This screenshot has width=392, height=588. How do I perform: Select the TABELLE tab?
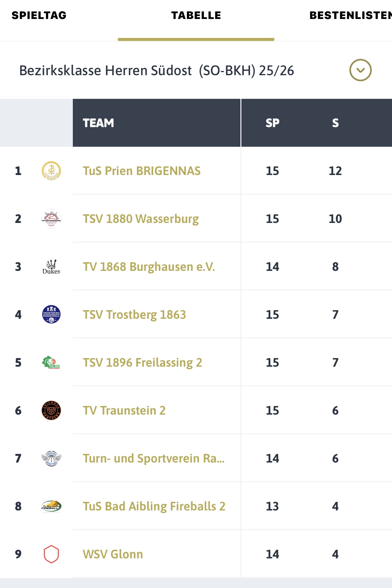pyautogui.click(x=196, y=15)
